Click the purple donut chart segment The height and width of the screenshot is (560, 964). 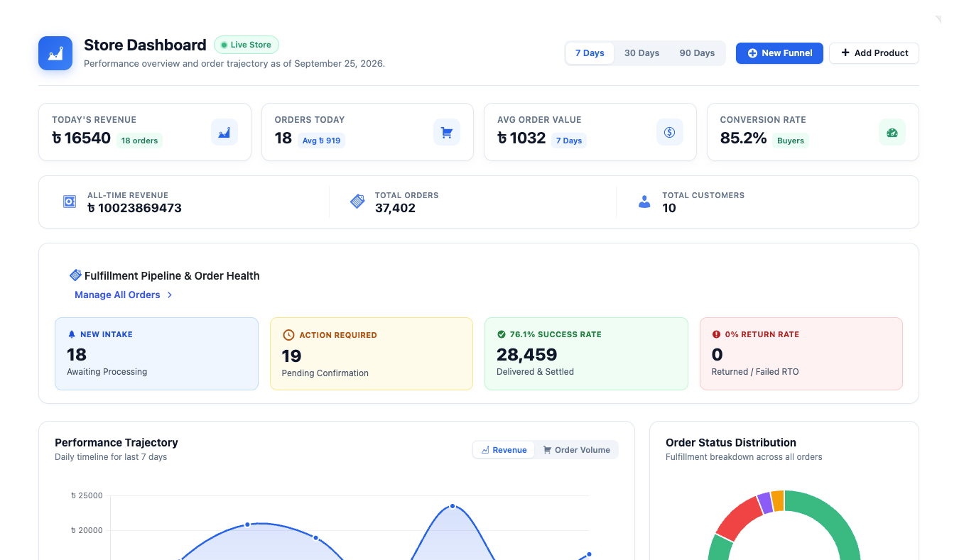tap(764, 502)
